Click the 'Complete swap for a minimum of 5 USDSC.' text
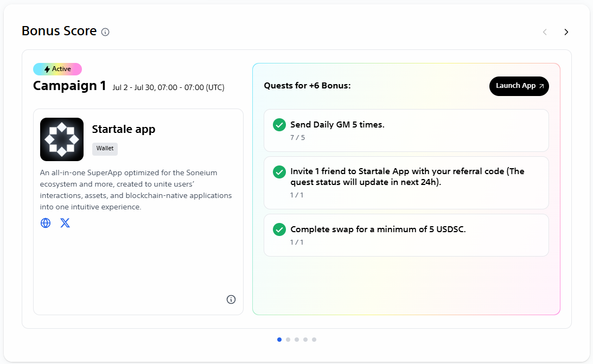This screenshot has height=364, width=593. pos(378,229)
